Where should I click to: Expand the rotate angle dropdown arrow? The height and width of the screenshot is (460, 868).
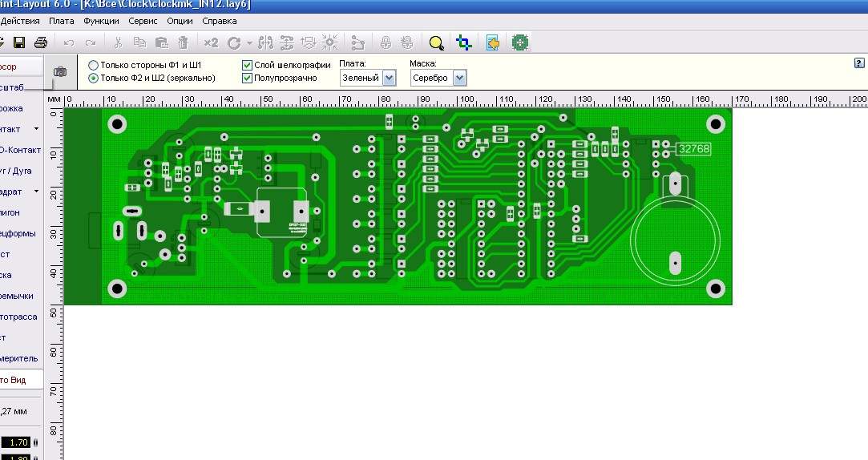pyautogui.click(x=249, y=43)
